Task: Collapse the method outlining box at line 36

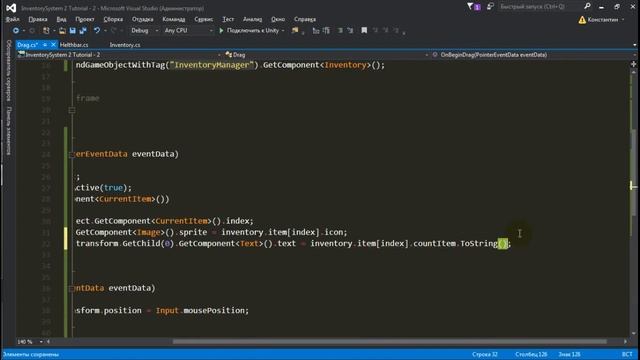Action: point(72,289)
